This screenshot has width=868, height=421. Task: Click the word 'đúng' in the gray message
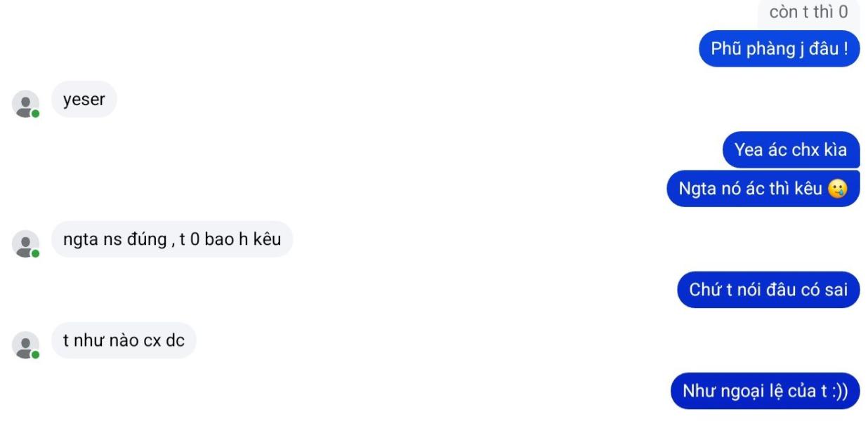[145, 240]
